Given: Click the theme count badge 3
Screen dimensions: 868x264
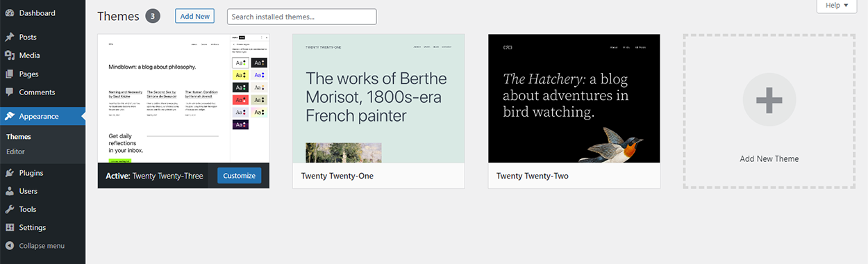Looking at the screenshot, I should coord(153,16).
